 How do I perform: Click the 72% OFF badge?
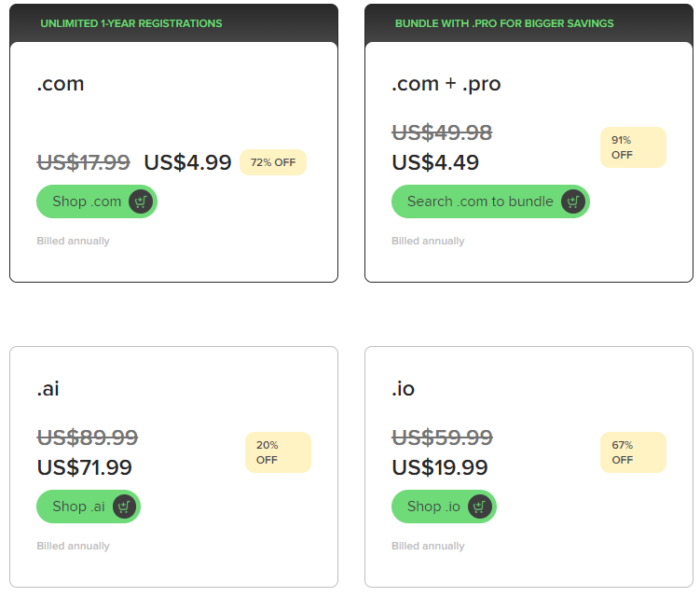point(273,162)
